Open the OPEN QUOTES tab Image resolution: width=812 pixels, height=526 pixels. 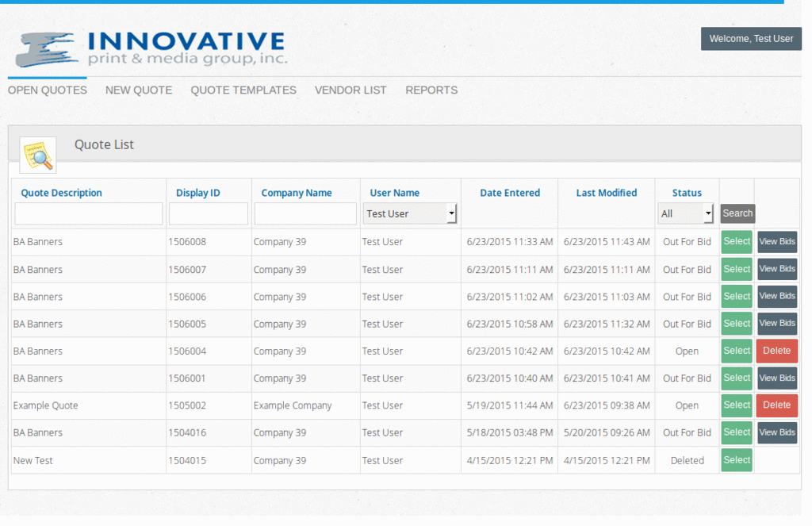[x=47, y=90]
